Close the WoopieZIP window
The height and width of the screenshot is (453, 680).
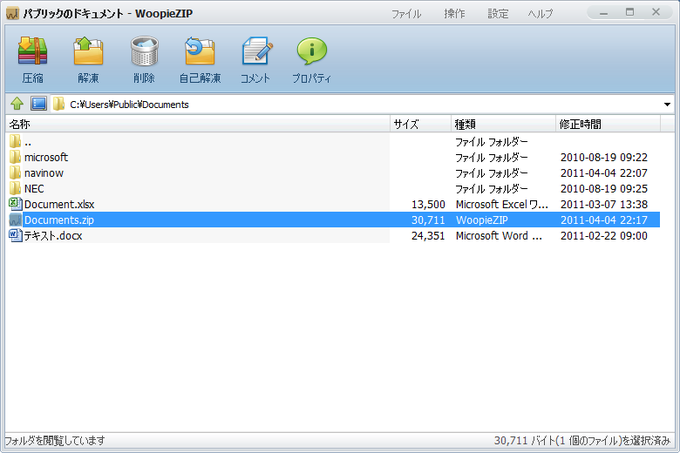click(x=656, y=13)
